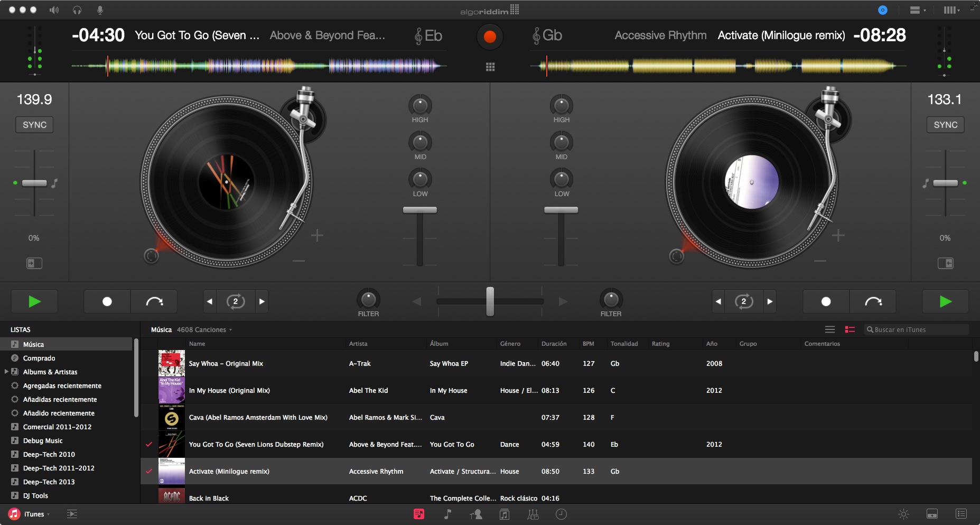Click the blue turntable mode icon
This screenshot has height=525, width=980.
pos(882,10)
